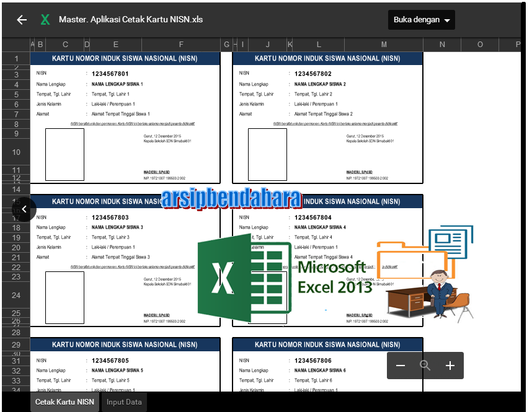Image resolution: width=532 pixels, height=412 pixels.
Task: Click cell NAMA LENGKAP SISWA 5
Action: [117, 370]
